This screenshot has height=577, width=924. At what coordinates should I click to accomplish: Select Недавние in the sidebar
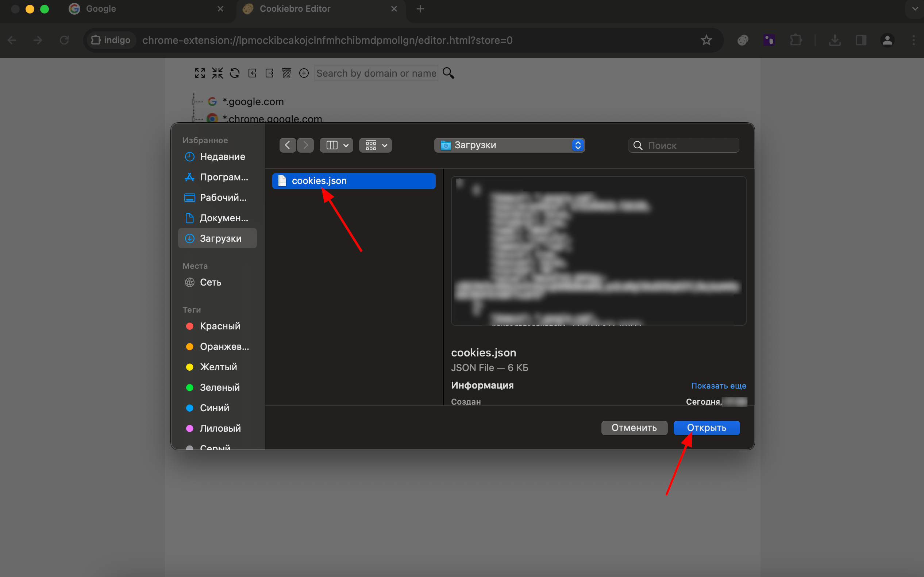point(222,156)
